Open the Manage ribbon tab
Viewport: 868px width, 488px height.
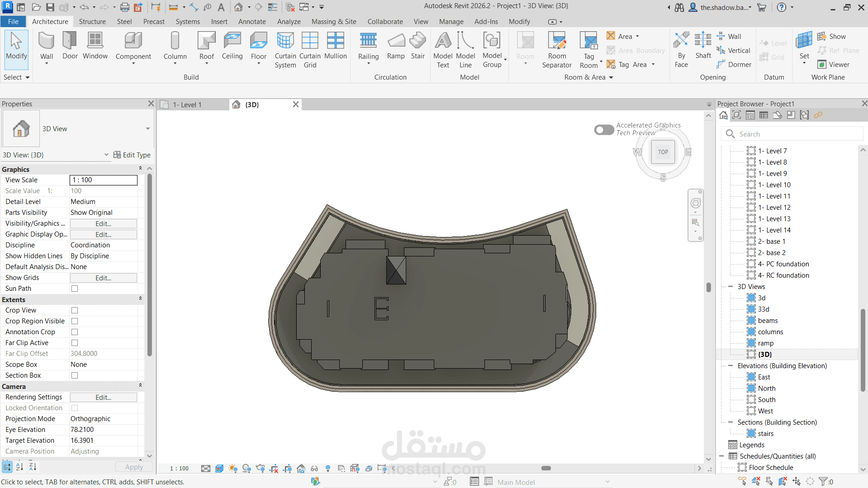451,22
